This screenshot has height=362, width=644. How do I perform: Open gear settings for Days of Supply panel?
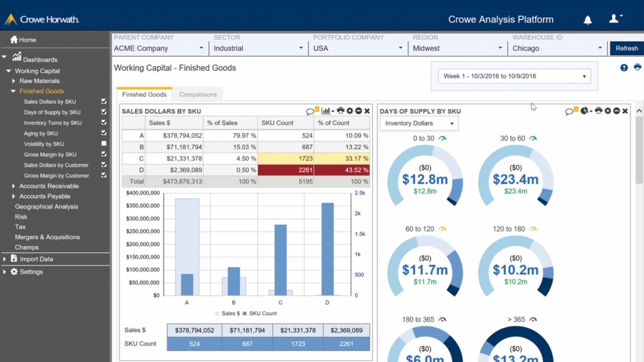click(608, 111)
